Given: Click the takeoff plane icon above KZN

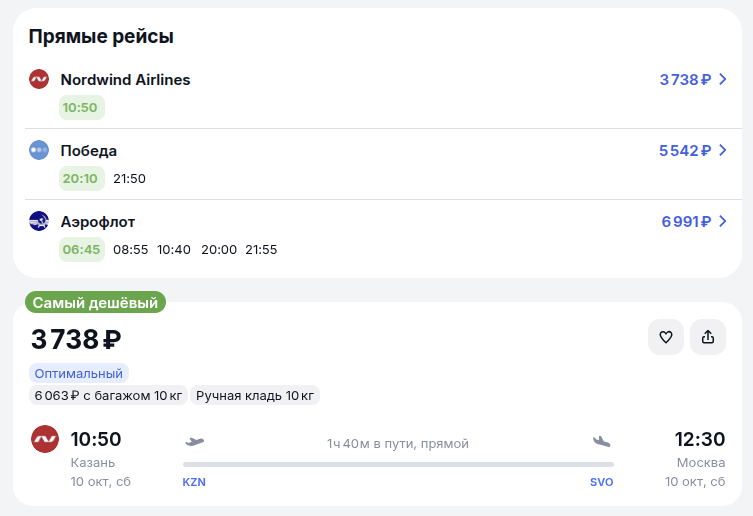Looking at the screenshot, I should point(194,442).
